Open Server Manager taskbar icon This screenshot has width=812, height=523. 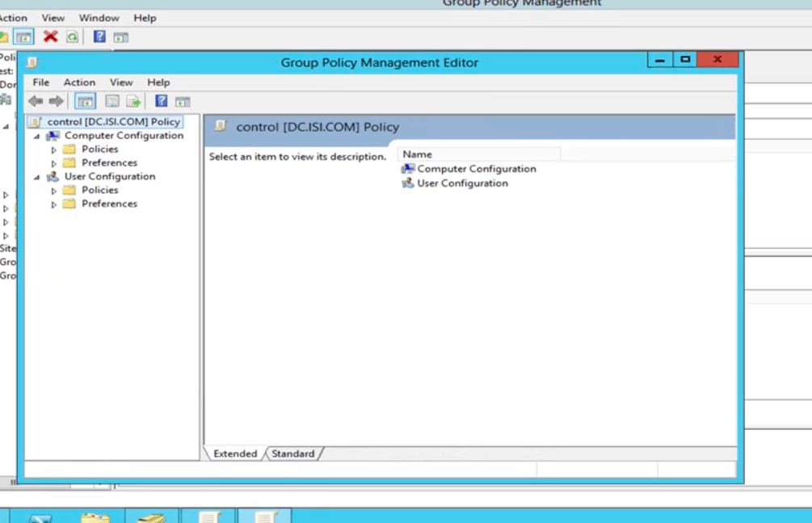pyautogui.click(x=151, y=517)
